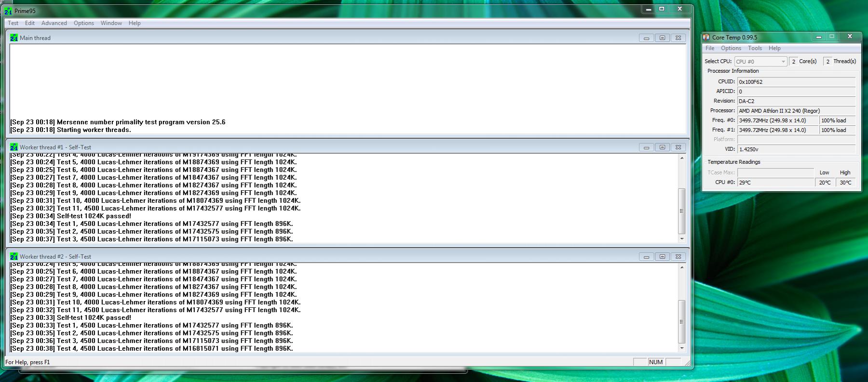
Task: Click Worker #2 Test 4 M16815071 line
Action: [151, 349]
